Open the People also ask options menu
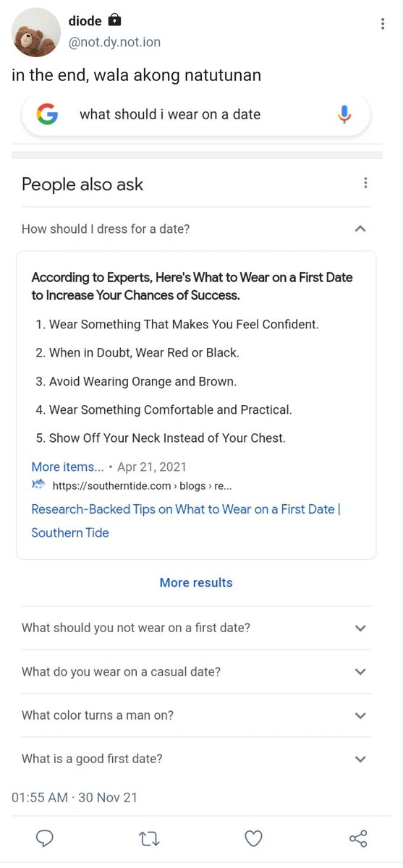 point(366,183)
